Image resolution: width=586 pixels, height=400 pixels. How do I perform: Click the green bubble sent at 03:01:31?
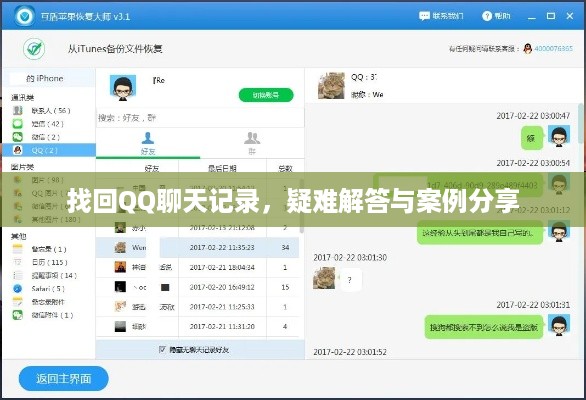tap(484, 327)
